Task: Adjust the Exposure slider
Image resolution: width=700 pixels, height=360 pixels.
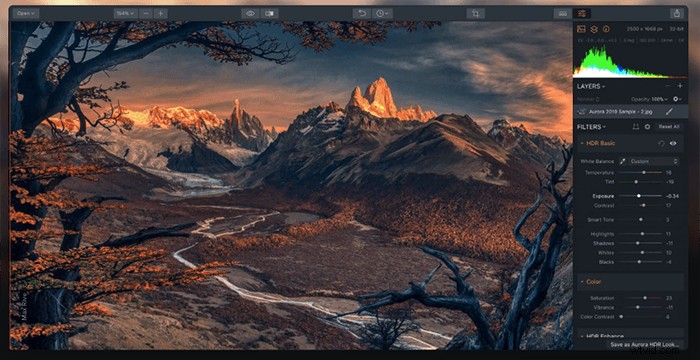Action: point(639,196)
